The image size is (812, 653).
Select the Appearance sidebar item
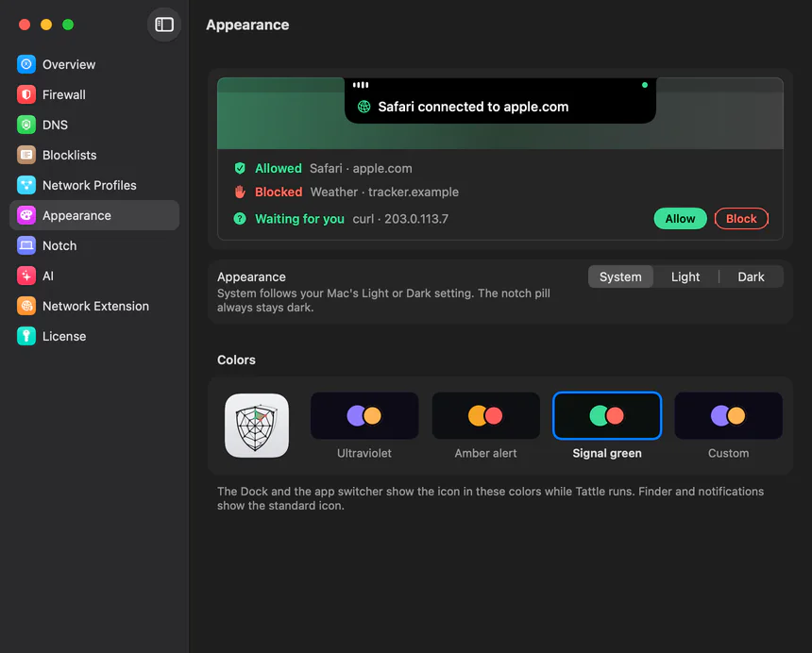tap(94, 215)
